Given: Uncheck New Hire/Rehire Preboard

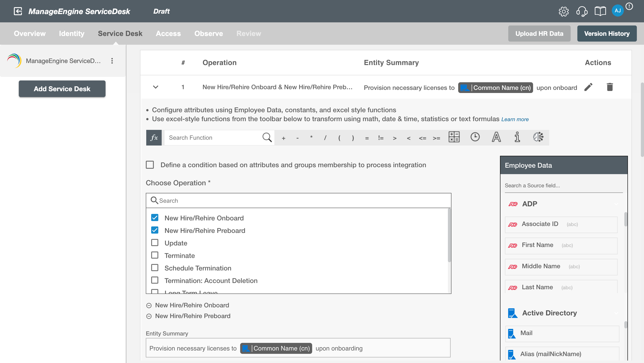Looking at the screenshot, I should 155,230.
